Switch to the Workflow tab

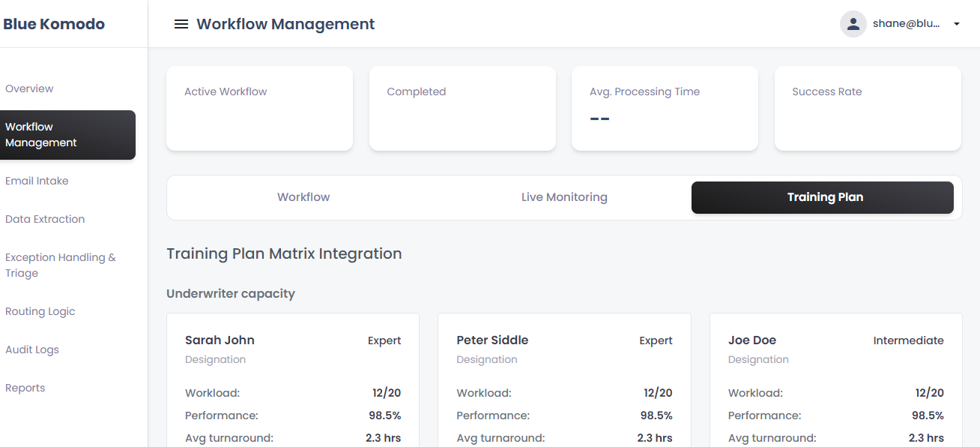303,197
